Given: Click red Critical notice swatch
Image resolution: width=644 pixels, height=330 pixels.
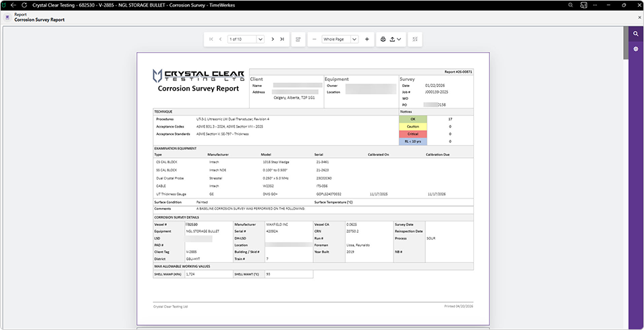Looking at the screenshot, I should (413, 134).
